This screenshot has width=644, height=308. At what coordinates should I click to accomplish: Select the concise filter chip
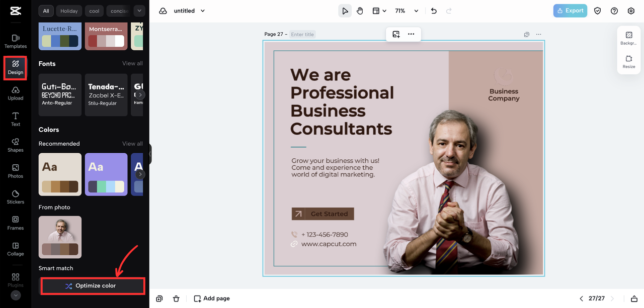pyautogui.click(x=119, y=11)
